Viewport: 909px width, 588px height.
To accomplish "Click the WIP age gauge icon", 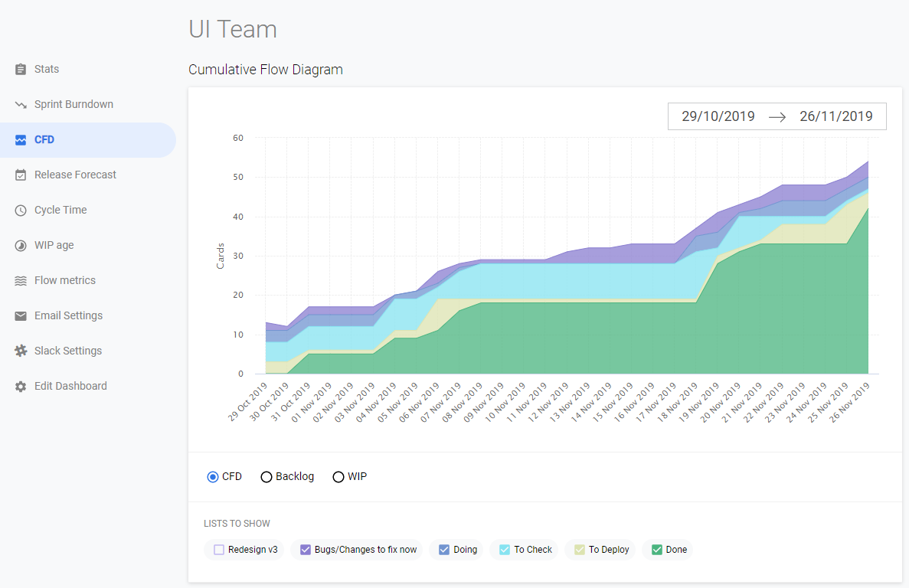I will (x=21, y=245).
